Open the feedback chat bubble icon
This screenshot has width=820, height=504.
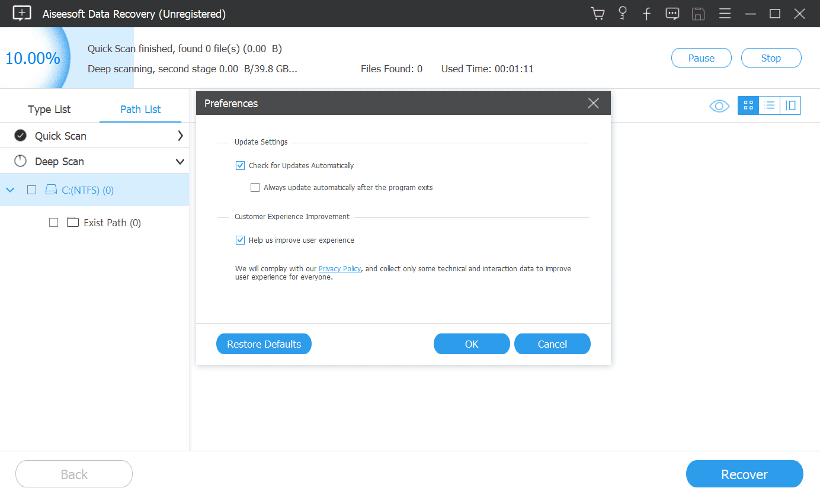click(672, 14)
